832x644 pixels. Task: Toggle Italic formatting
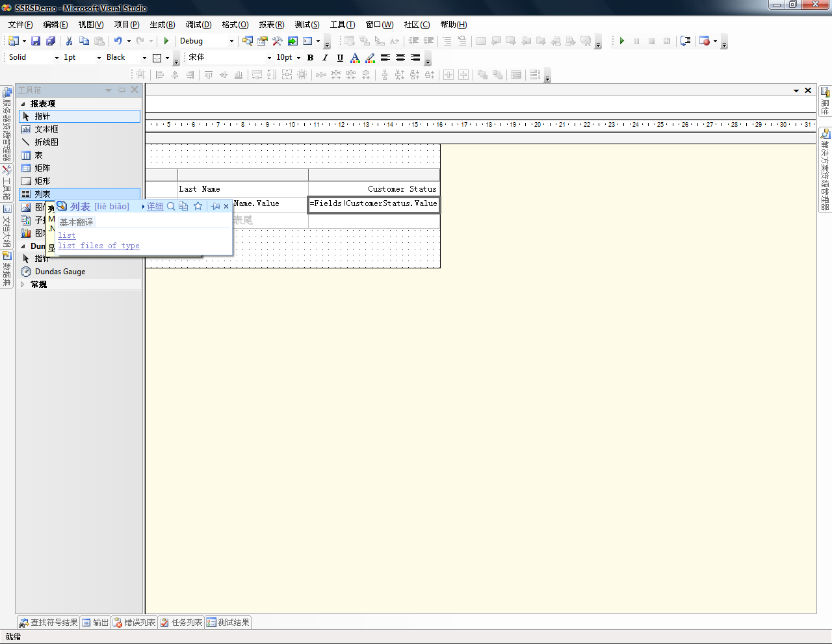tap(326, 58)
